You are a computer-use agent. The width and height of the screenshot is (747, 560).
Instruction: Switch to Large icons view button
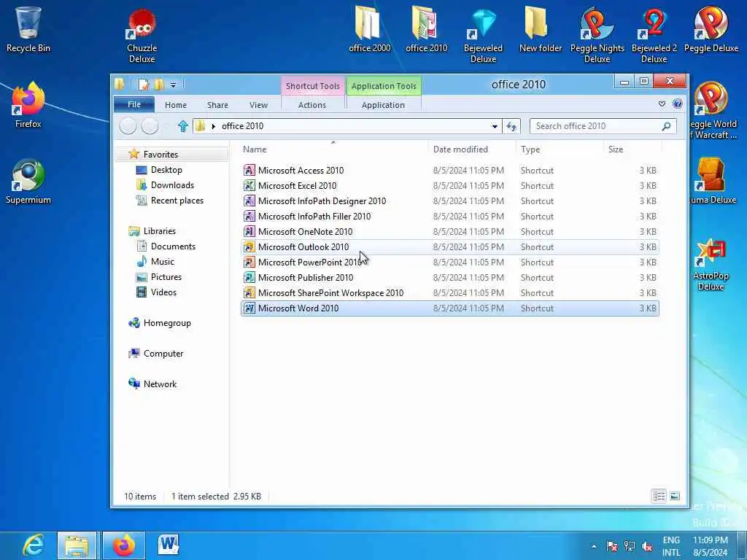click(675, 496)
